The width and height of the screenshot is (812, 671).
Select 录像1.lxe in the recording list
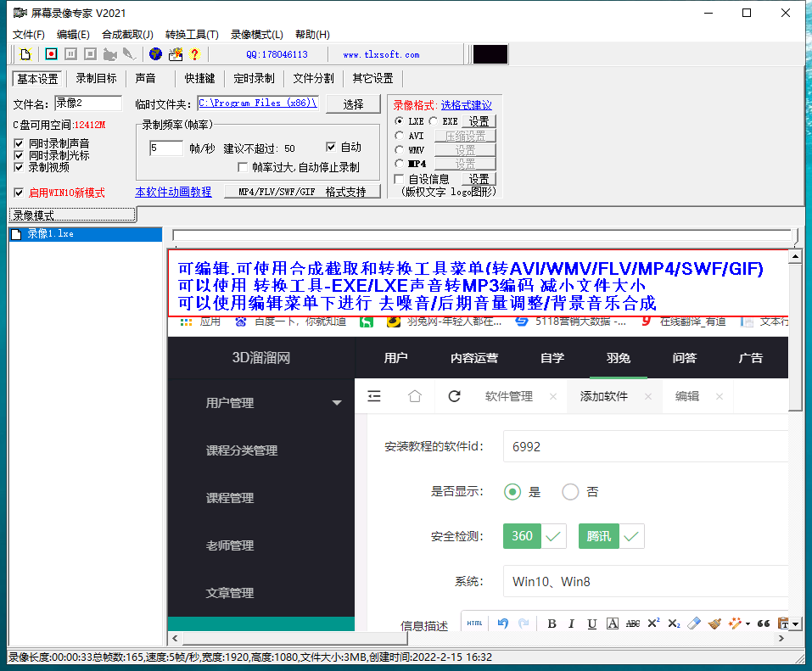point(50,234)
